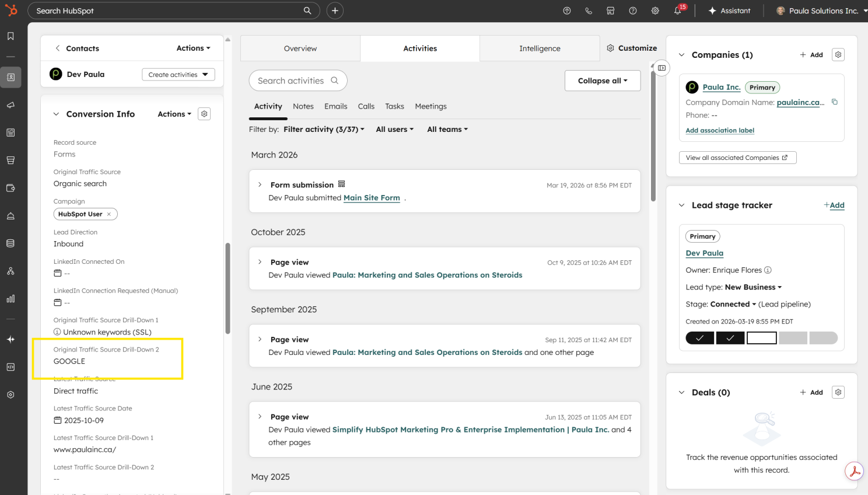Expand the Form submission activity
Screen dimensions: 868x495
pos(260,184)
